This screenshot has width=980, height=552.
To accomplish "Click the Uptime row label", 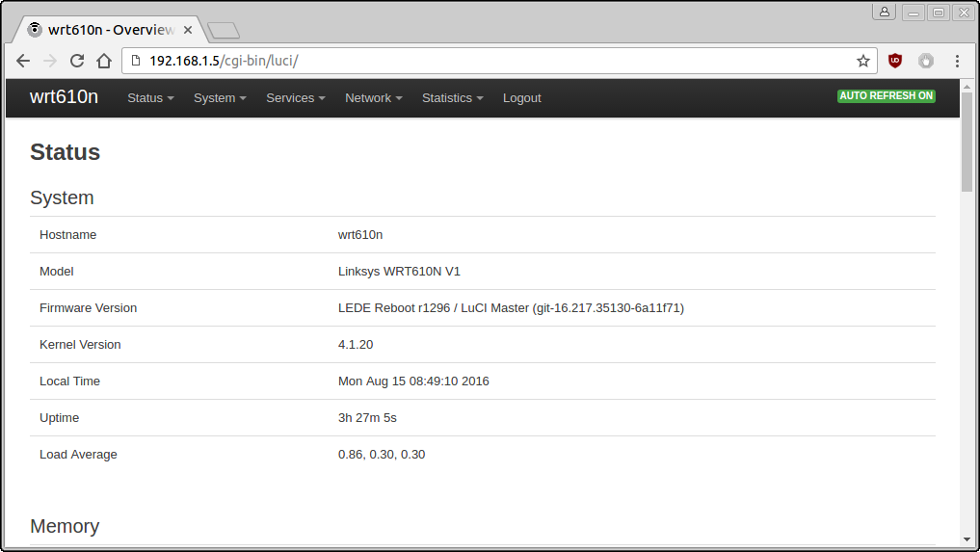I will (59, 418).
